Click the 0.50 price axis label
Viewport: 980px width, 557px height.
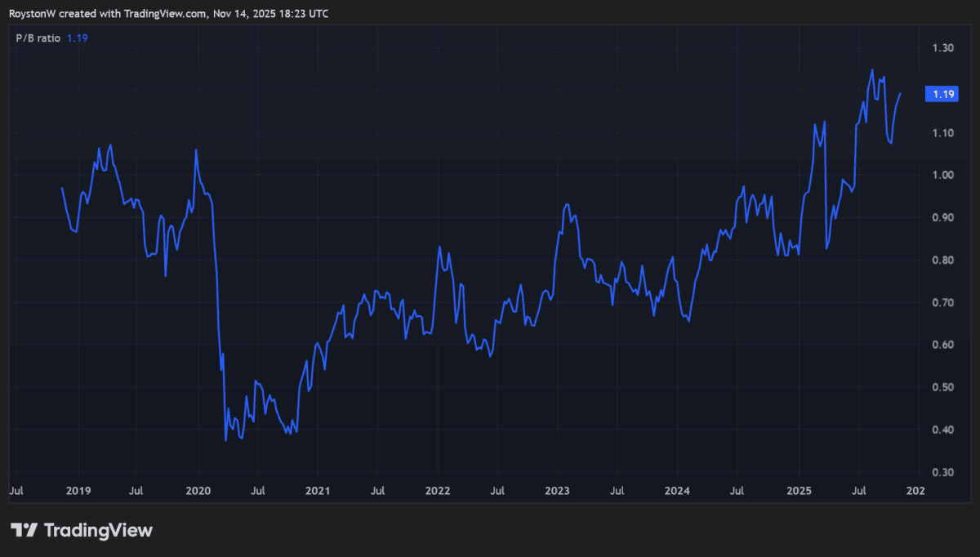point(943,388)
